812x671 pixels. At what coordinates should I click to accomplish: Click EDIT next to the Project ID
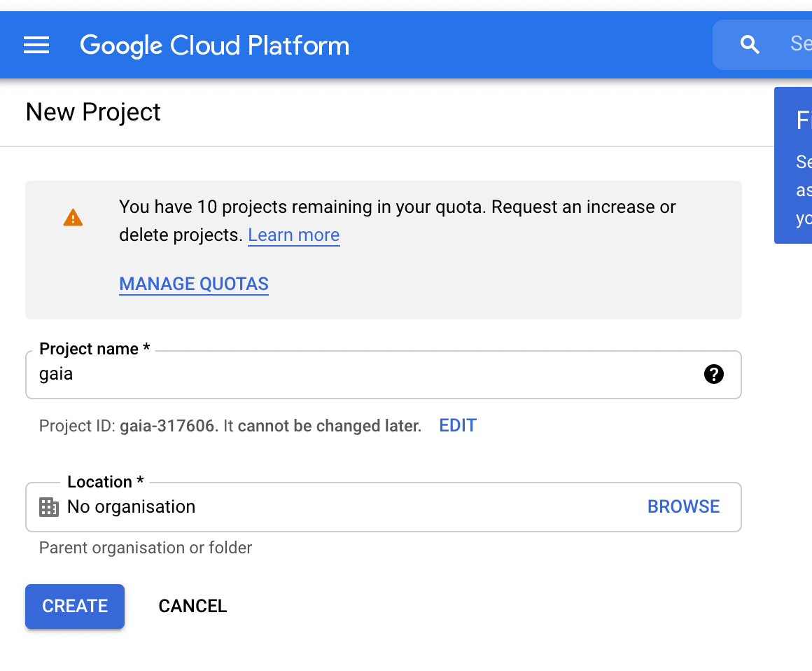pyautogui.click(x=458, y=425)
